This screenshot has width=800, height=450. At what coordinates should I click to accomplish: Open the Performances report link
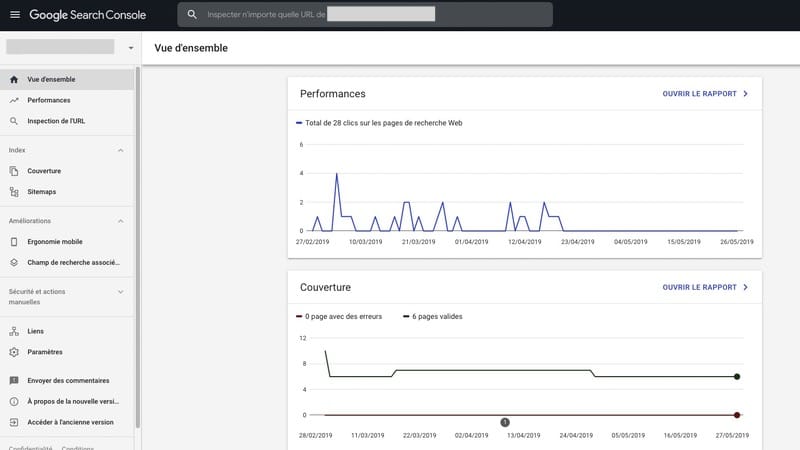click(705, 94)
